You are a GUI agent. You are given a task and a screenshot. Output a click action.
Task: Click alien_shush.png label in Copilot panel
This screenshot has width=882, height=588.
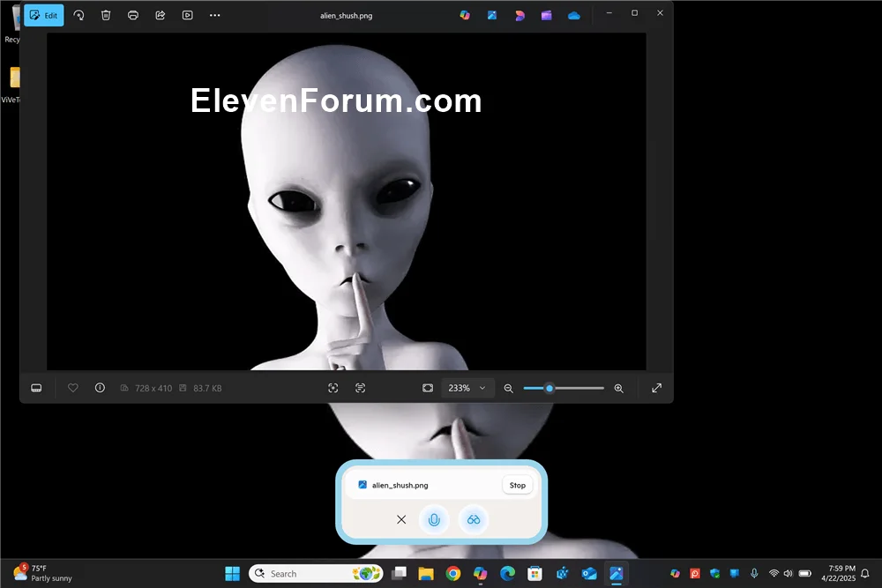[x=400, y=485]
